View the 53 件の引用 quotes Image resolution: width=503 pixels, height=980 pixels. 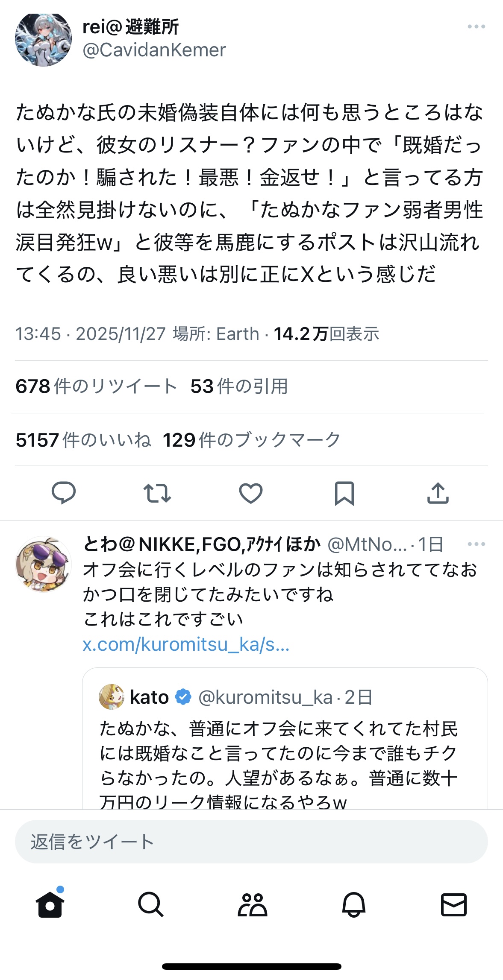(x=239, y=386)
